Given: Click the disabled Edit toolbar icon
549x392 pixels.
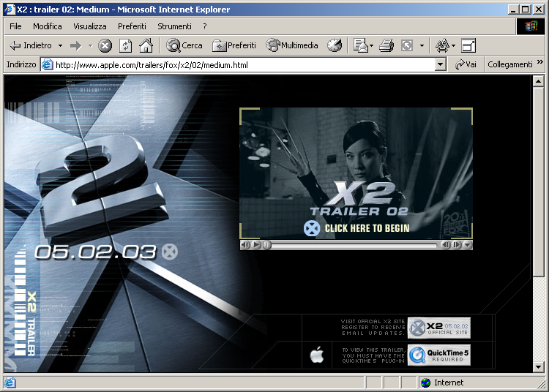Looking at the screenshot, I should click(x=407, y=46).
